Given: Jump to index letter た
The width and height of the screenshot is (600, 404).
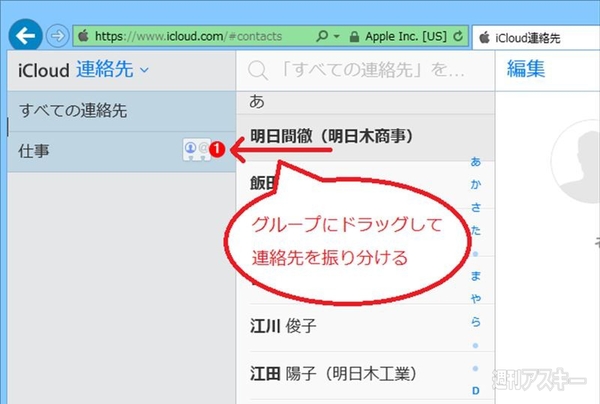Looking at the screenshot, I should point(476,230).
